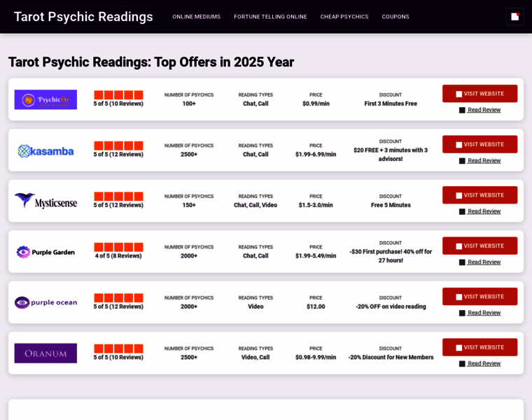Click the '$1.99-6.99/min' price
The height and width of the screenshot is (420, 532).
click(316, 155)
